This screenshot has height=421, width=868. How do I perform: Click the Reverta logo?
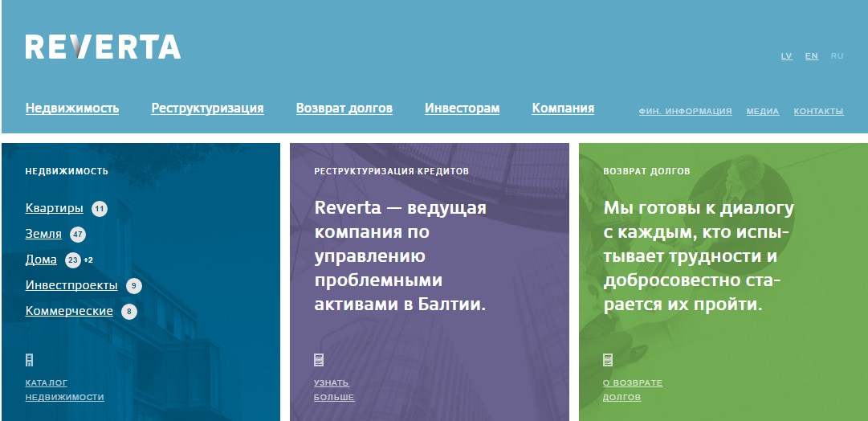tap(103, 47)
